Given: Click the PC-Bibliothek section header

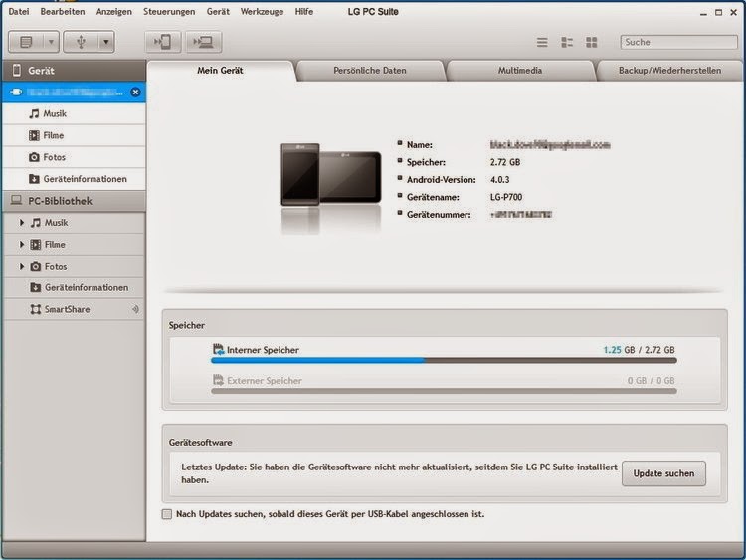Looking at the screenshot, I should tap(75, 201).
